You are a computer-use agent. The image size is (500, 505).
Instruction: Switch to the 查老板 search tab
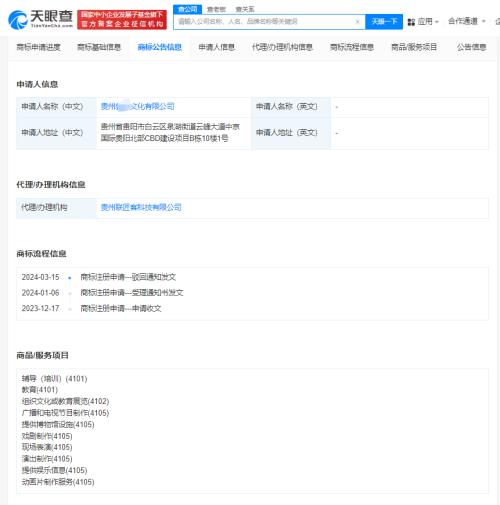pyautogui.click(x=216, y=9)
